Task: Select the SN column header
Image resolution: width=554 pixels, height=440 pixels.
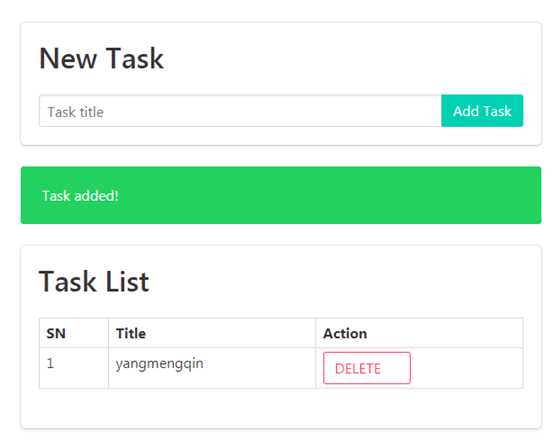Action: 56,333
